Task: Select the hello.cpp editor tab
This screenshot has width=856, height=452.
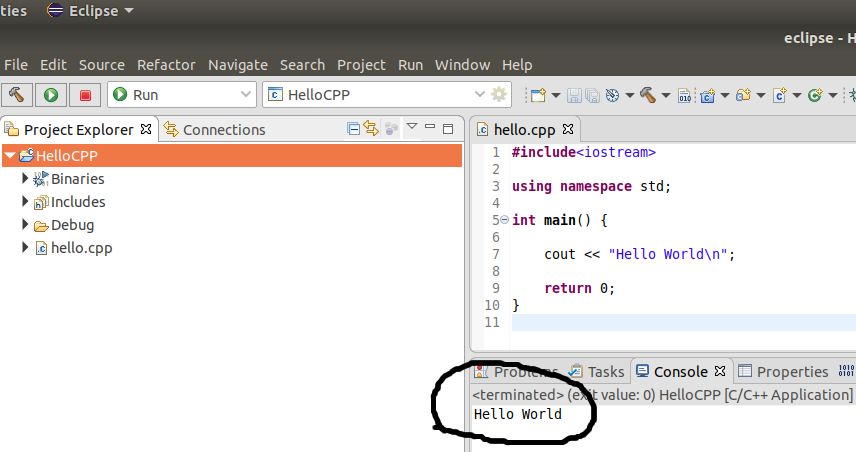Action: point(524,130)
